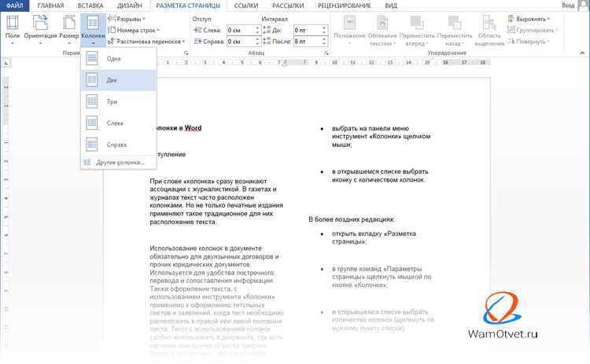
Task: Click the Справа indent input field
Action: (241, 42)
